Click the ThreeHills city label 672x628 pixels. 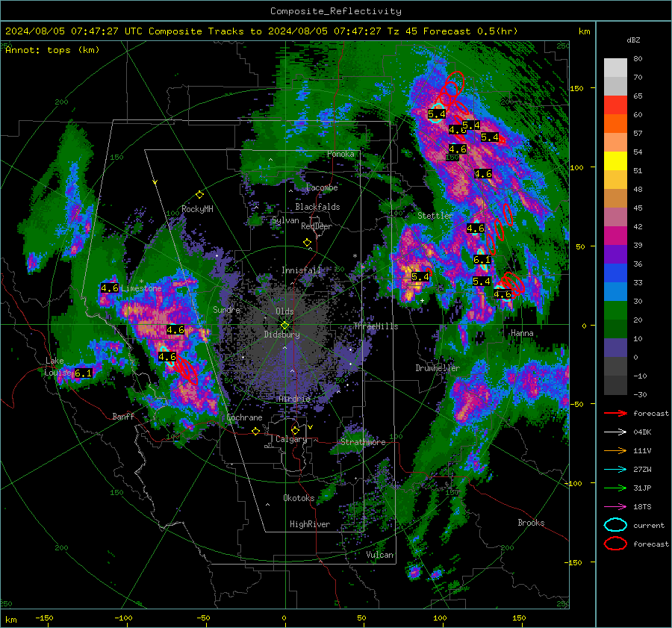click(376, 326)
